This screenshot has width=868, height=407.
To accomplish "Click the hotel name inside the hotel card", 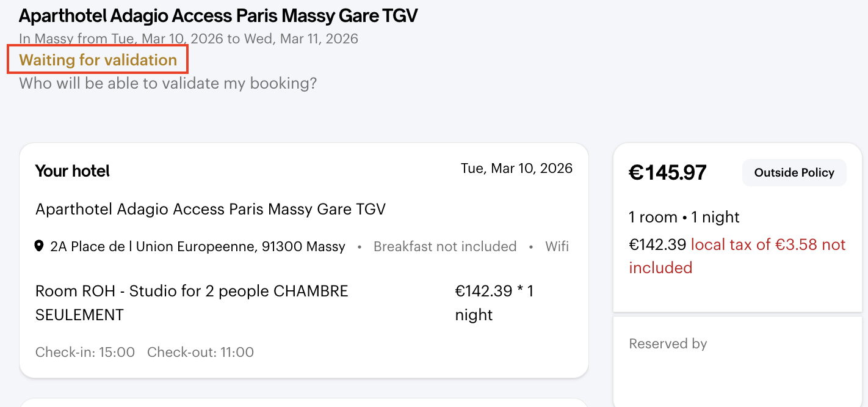I will 211,210.
